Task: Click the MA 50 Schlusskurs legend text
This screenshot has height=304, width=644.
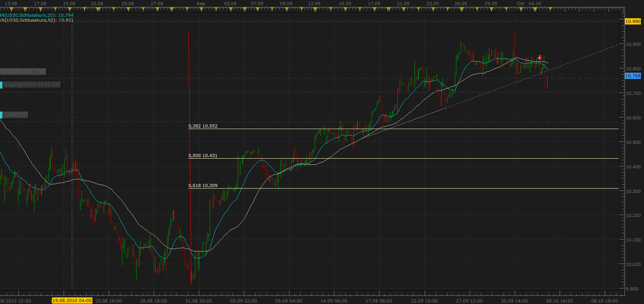Action: click(x=37, y=20)
